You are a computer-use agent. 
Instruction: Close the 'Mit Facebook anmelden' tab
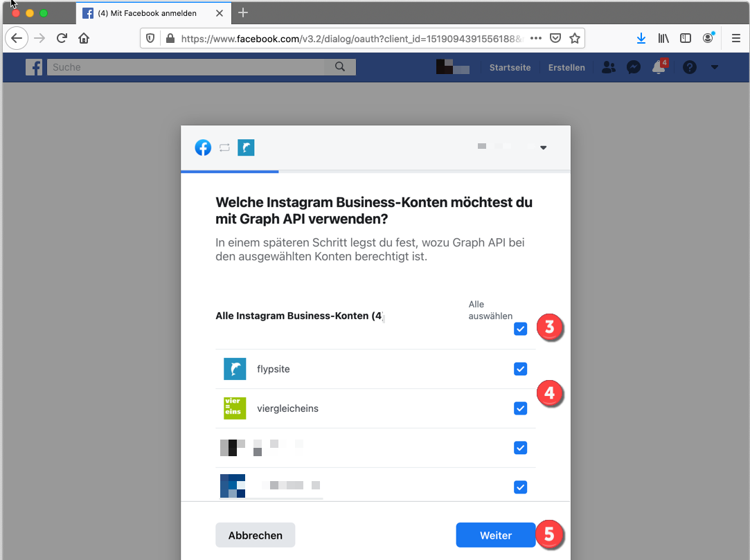point(220,13)
